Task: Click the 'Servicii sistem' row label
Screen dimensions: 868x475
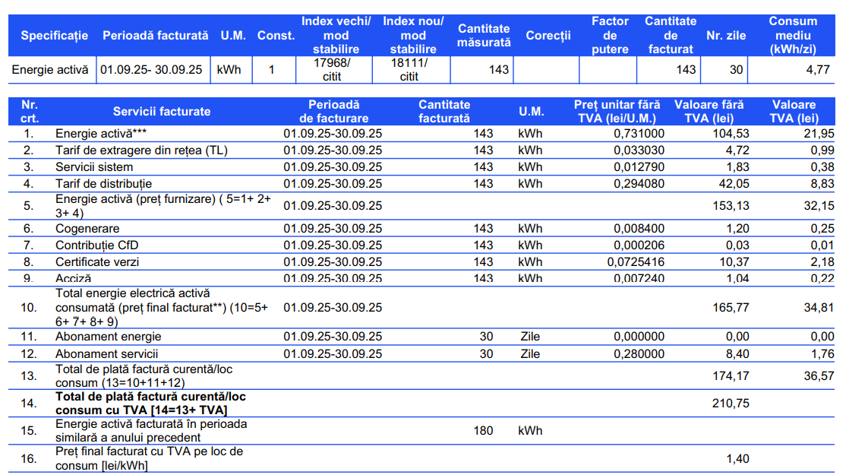Action: tap(93, 167)
